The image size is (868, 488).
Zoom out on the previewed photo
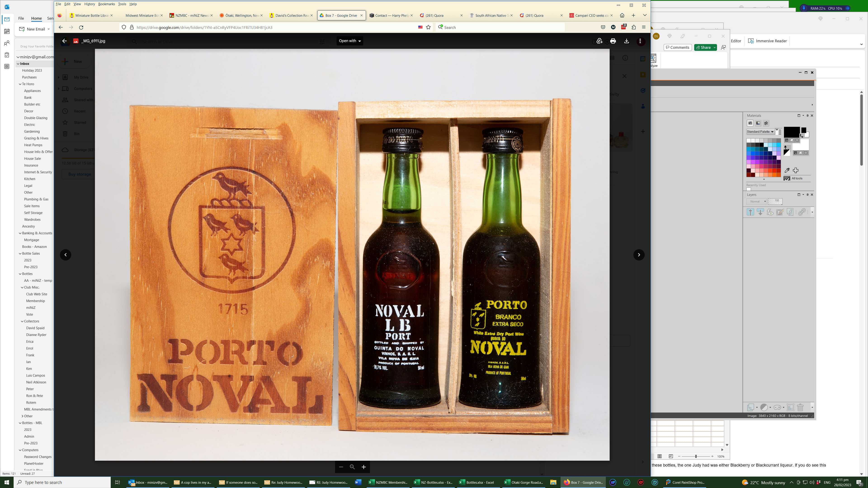[x=341, y=467]
